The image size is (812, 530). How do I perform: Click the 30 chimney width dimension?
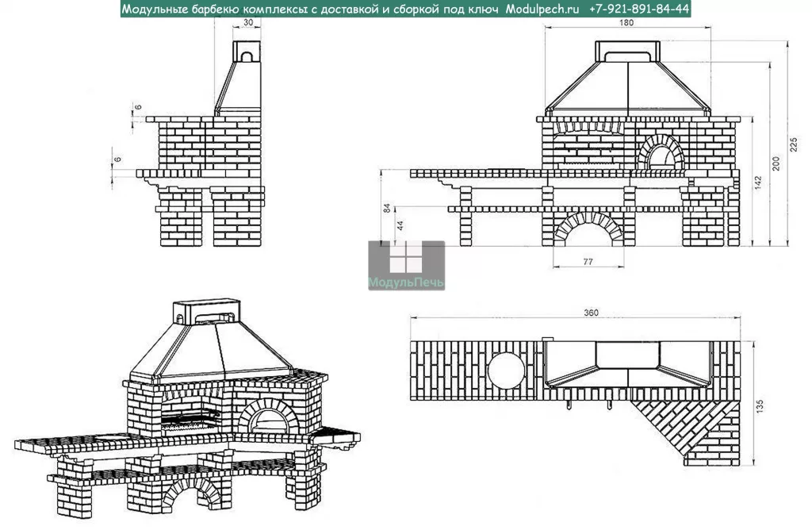click(248, 23)
